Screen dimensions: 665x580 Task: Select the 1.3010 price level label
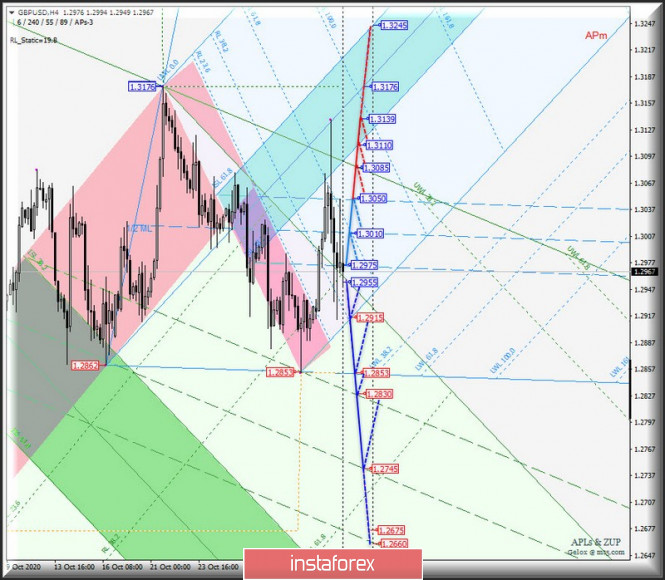coord(370,234)
